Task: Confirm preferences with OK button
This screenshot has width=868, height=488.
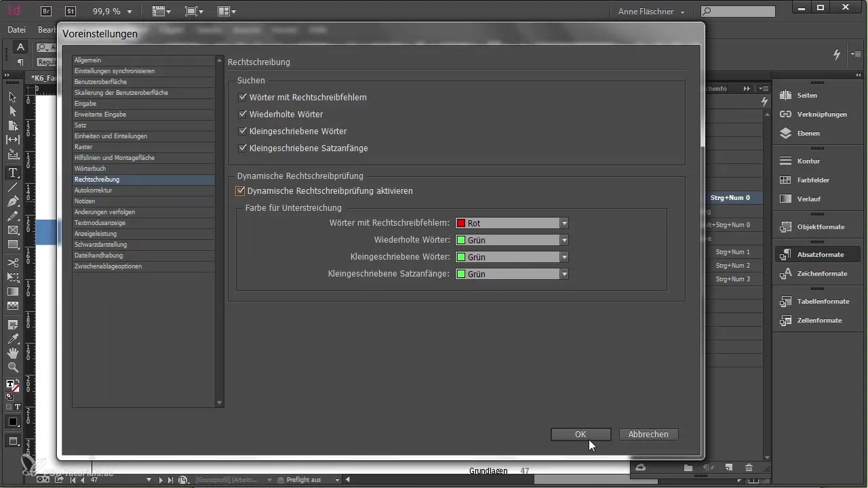Action: coord(580,434)
